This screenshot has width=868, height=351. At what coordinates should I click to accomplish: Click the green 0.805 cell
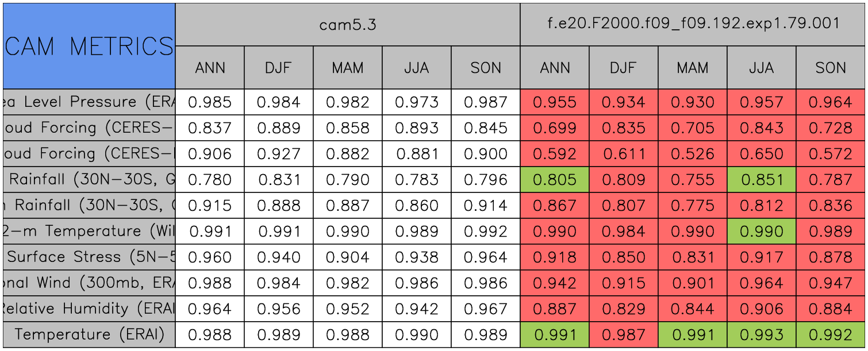pyautogui.click(x=555, y=180)
